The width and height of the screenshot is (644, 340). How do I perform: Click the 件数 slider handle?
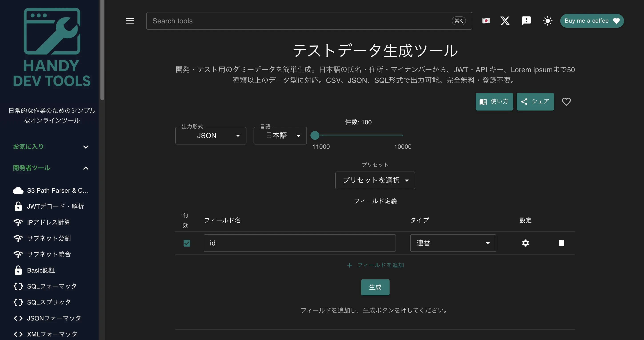(x=315, y=135)
